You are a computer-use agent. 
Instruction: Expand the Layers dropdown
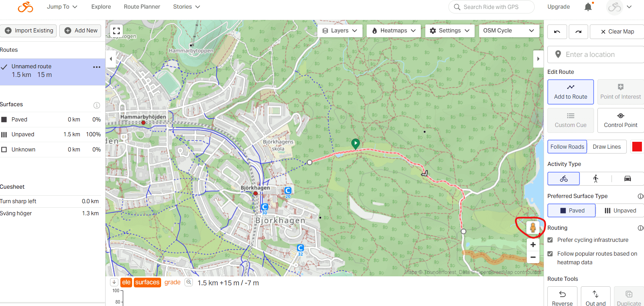(339, 31)
